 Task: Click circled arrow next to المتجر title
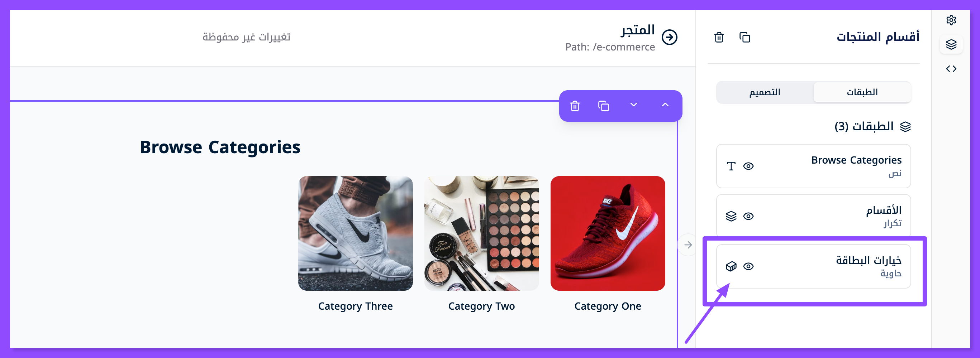670,37
